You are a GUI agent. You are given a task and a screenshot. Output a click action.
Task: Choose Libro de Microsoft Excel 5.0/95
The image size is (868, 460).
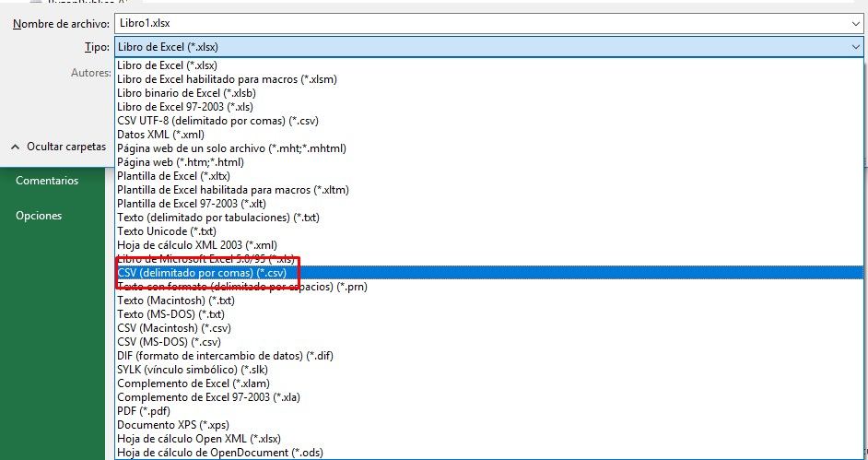pos(488,259)
